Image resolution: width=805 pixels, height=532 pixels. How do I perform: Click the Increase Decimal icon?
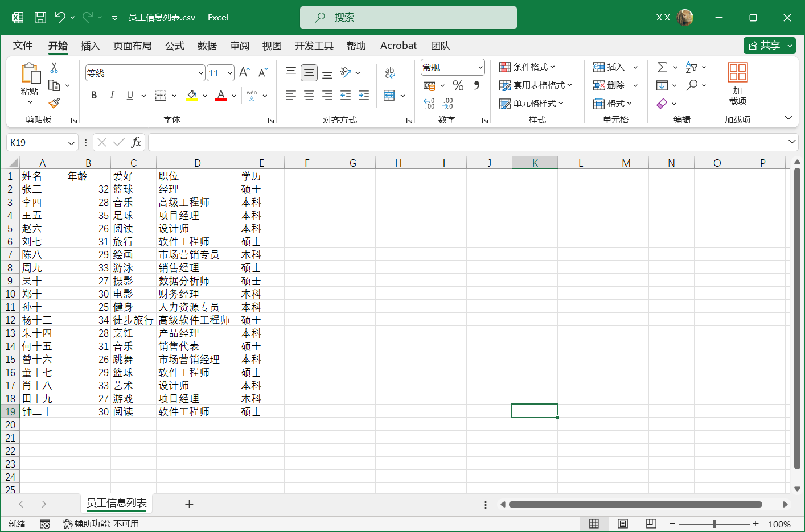429,104
